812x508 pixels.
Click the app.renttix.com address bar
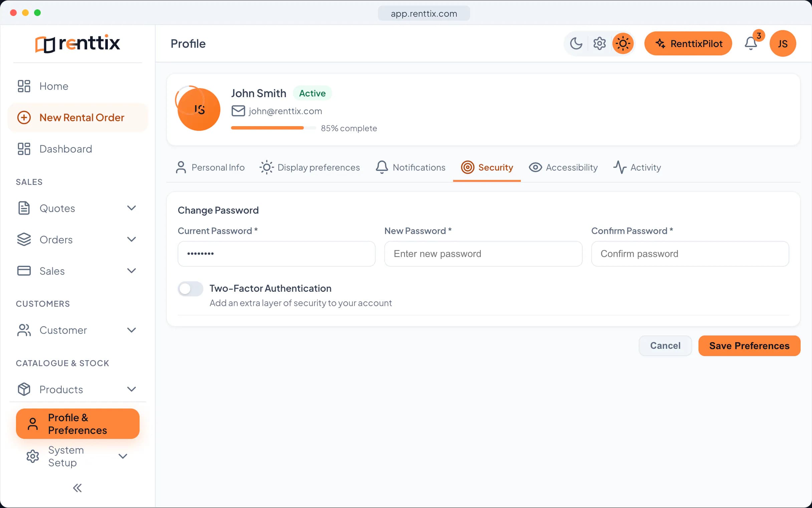pos(424,13)
